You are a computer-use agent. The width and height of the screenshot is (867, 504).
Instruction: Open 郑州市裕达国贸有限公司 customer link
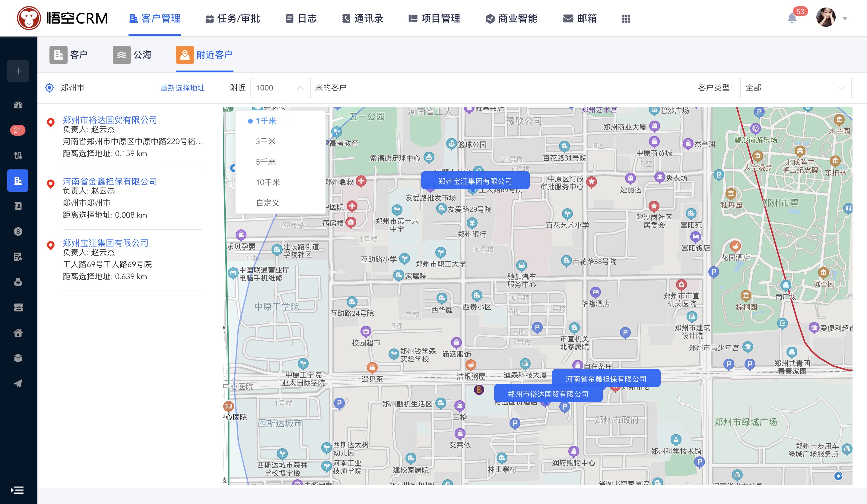coord(110,120)
